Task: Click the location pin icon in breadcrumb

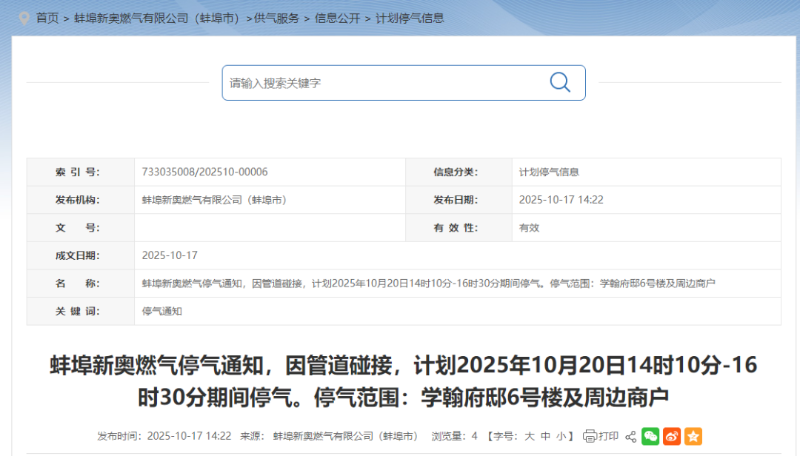Action: 24,17
